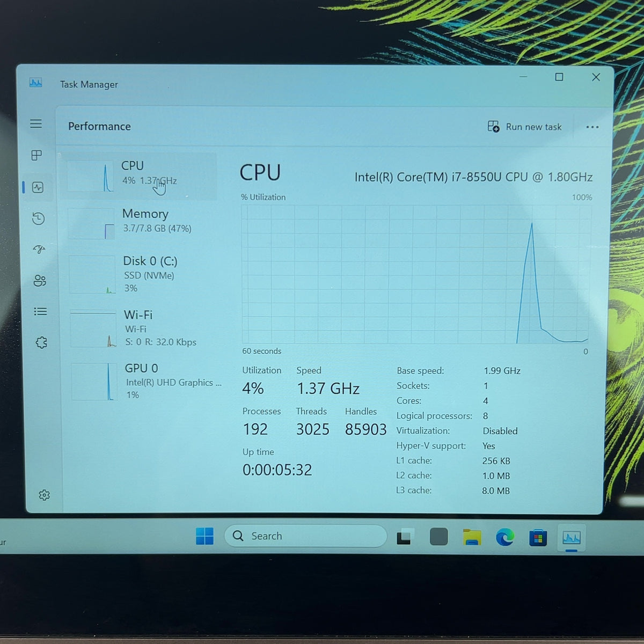Open Microsoft Store from the taskbar
Screen dimensions: 644x644
[538, 538]
